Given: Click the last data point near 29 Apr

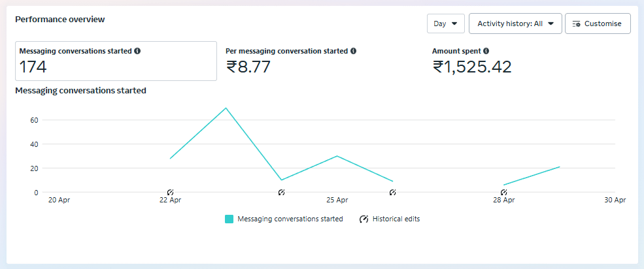Looking at the screenshot, I should (x=560, y=166).
